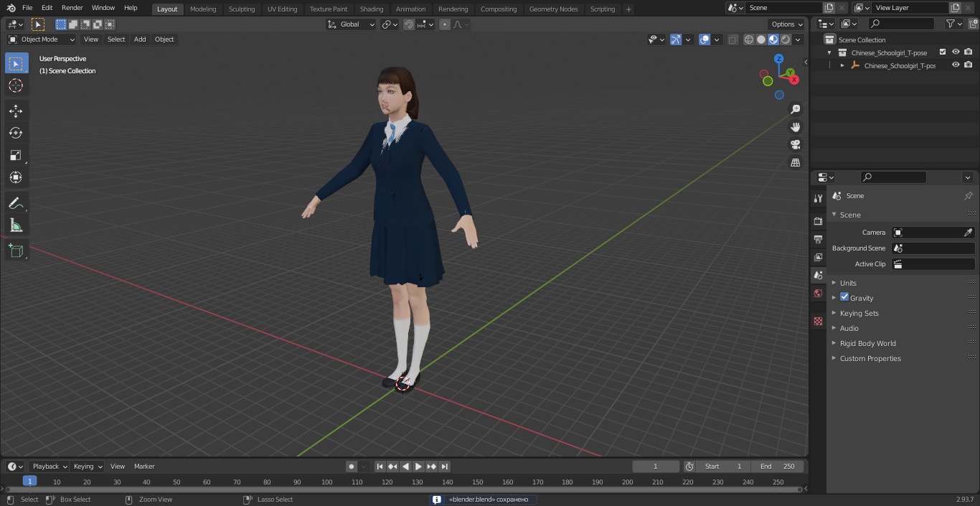
Task: Open the Options dropdown
Action: [787, 24]
